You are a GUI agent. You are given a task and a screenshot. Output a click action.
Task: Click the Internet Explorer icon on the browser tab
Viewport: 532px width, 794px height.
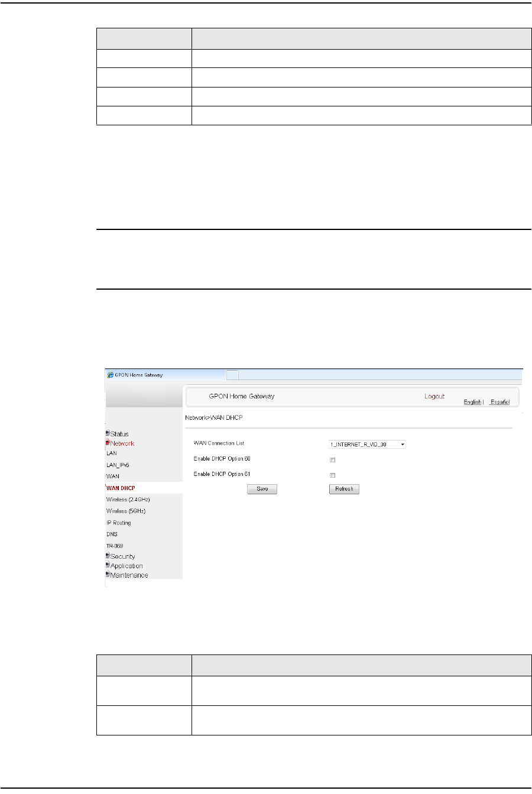110,374
